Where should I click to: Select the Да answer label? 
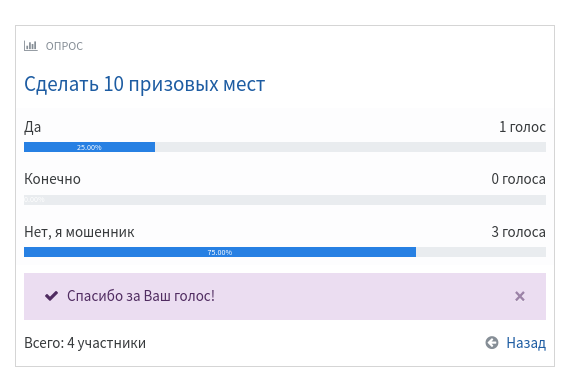(x=33, y=127)
